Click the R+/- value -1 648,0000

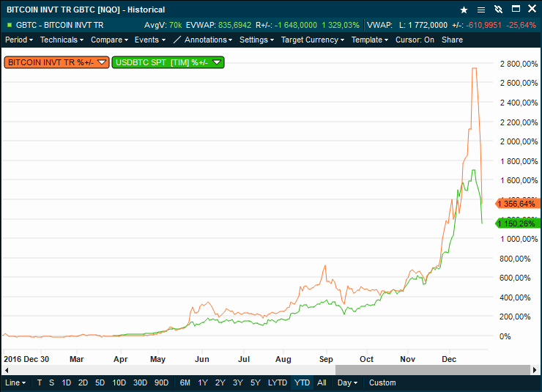point(296,25)
